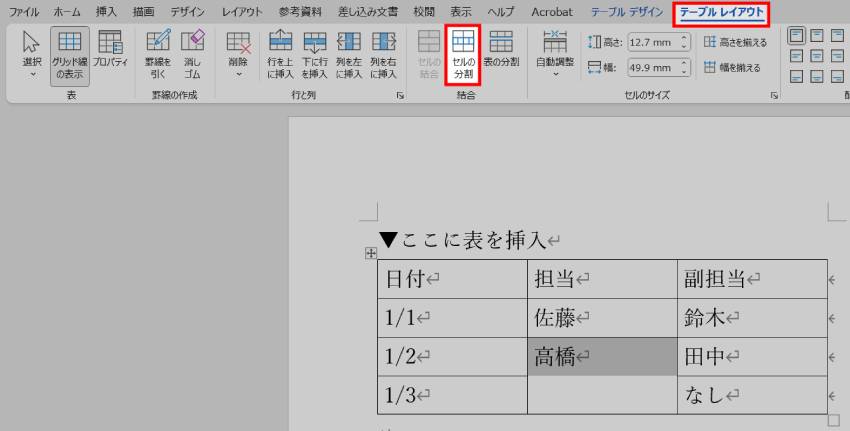
Task: Click the セルの分割 (Split Cells) icon
Action: (x=463, y=54)
